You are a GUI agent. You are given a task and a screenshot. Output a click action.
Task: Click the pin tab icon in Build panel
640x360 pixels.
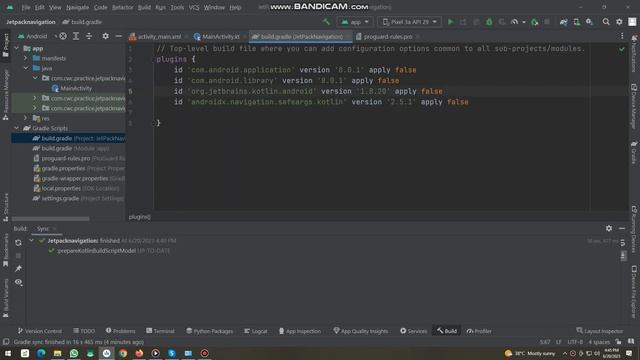(x=18, y=269)
